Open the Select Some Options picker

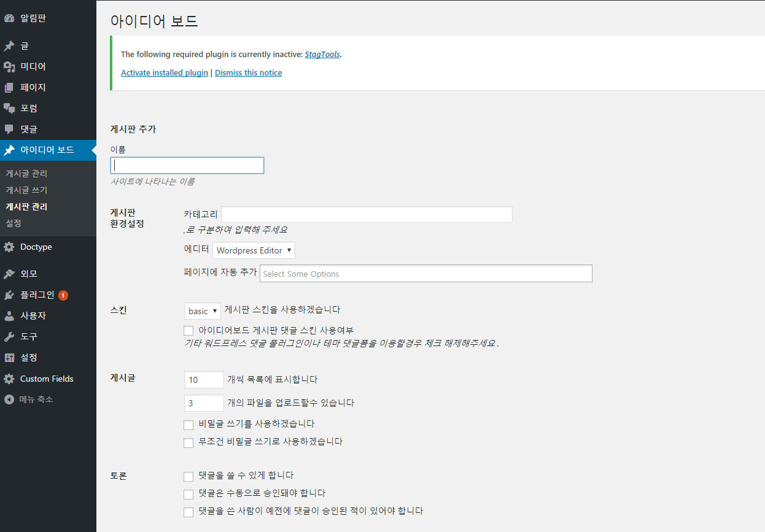(426, 273)
